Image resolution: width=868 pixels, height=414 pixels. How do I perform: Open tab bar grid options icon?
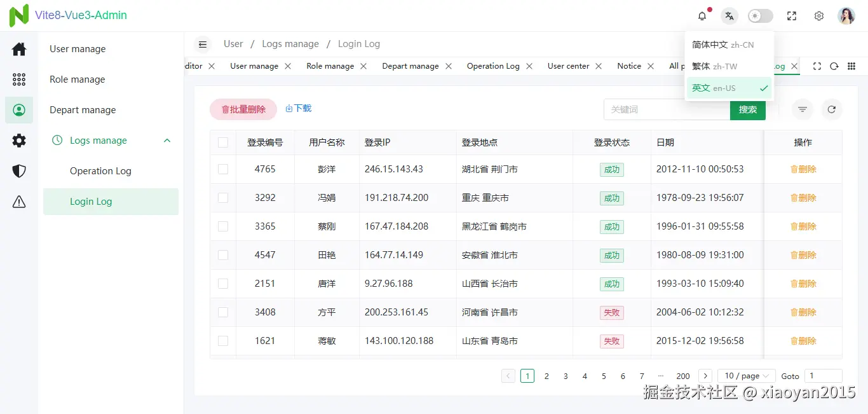(851, 66)
